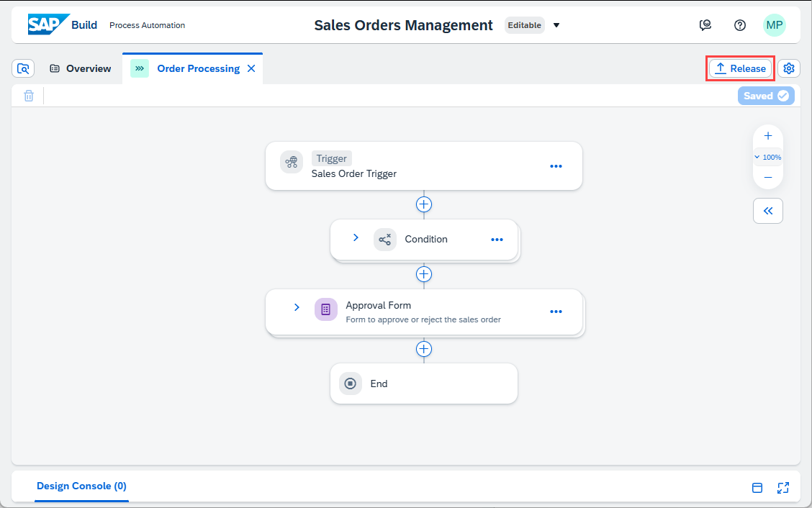Click the Condition branch icon

(385, 239)
